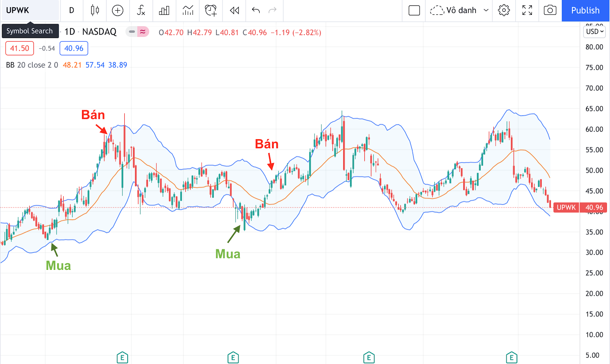Screen dimensions: 610x364
Task: Open the candlestick chart type selector
Action: [x=95, y=10]
